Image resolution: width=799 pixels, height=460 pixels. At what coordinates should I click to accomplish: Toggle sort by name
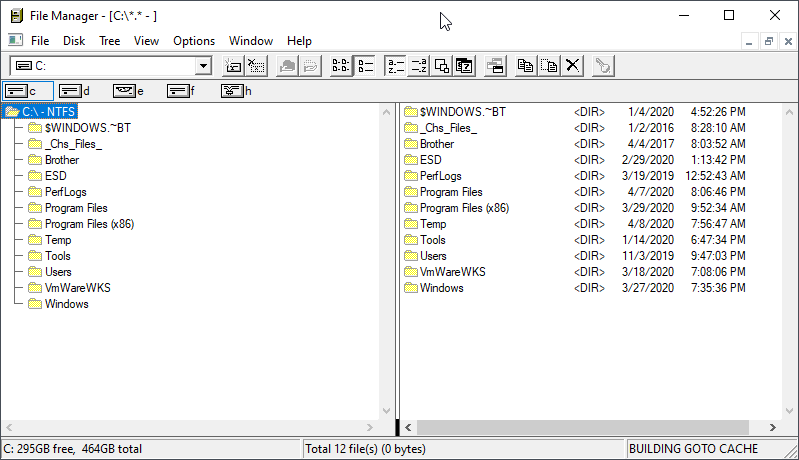click(395, 66)
